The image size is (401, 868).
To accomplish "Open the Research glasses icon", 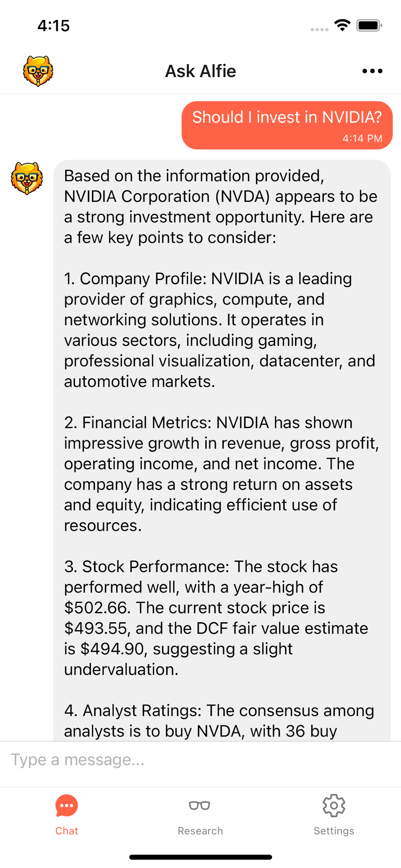I will (200, 805).
